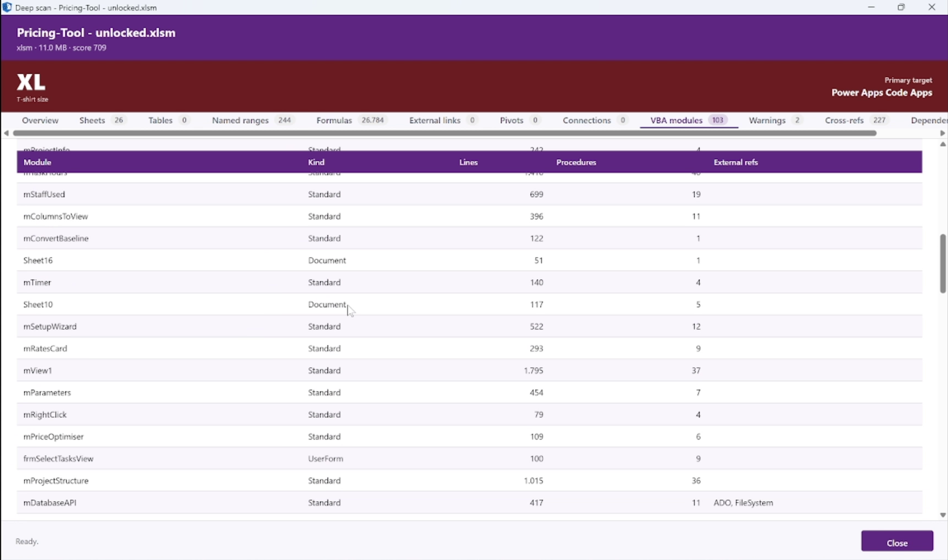This screenshot has height=560, width=948.
Task: Click the External refs column header
Action: tap(735, 162)
